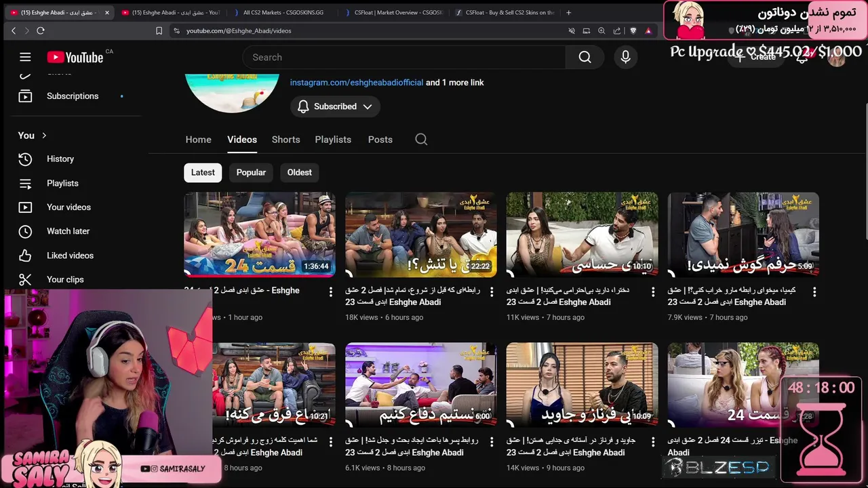
Task: Go back with browser back arrow
Action: pos(14,30)
